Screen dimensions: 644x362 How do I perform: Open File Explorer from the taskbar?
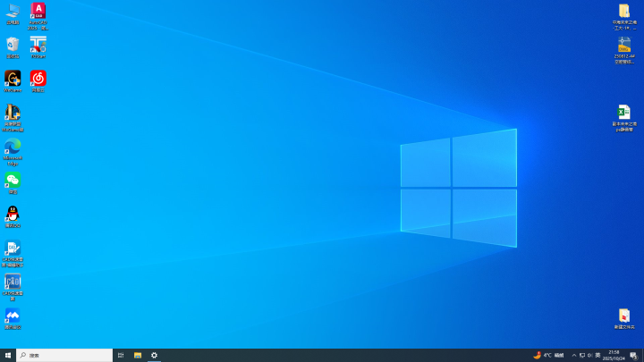click(138, 356)
